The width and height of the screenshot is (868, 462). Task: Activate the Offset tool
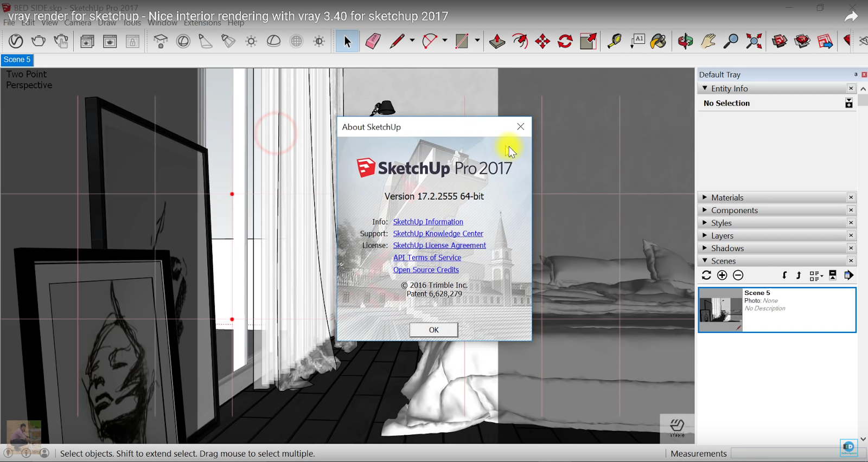520,41
